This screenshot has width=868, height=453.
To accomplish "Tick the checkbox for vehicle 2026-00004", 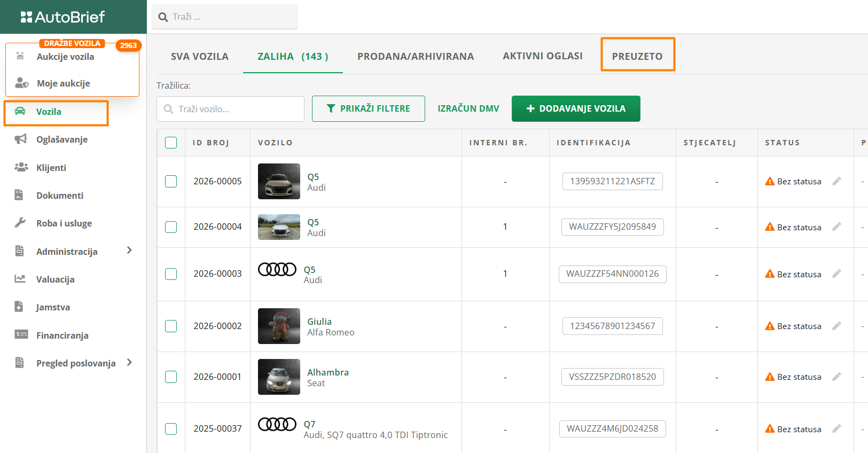I will [x=171, y=227].
